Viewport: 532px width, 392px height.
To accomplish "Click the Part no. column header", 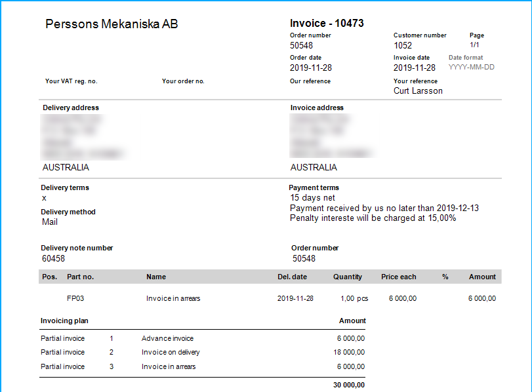I will (x=81, y=277).
